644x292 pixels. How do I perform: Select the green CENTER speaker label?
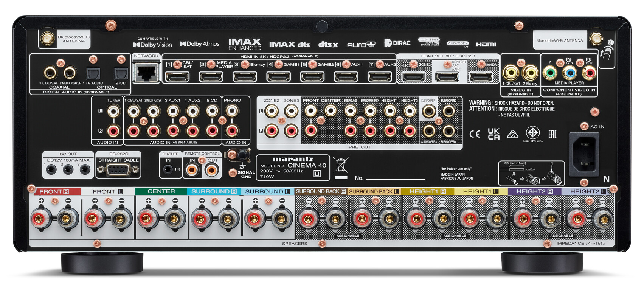(161, 191)
